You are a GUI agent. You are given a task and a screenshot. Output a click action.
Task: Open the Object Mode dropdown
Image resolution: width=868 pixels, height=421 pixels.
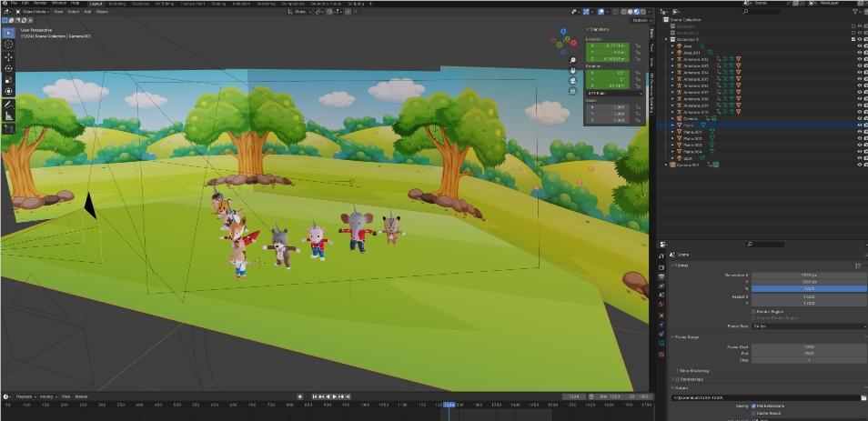(32, 12)
